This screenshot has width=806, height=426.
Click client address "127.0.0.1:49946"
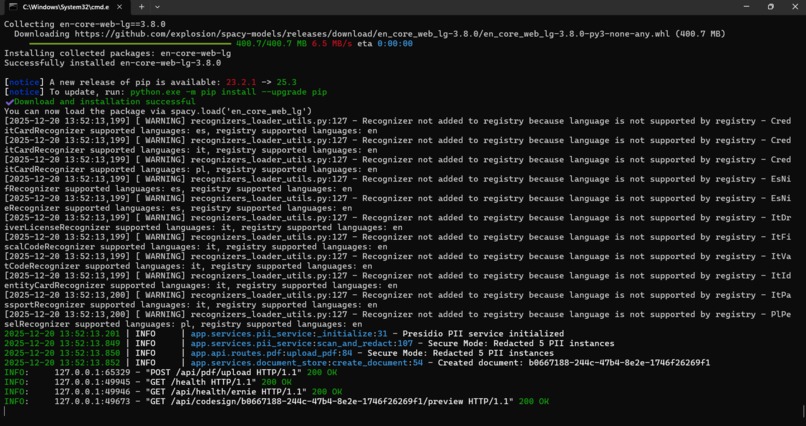(93, 392)
